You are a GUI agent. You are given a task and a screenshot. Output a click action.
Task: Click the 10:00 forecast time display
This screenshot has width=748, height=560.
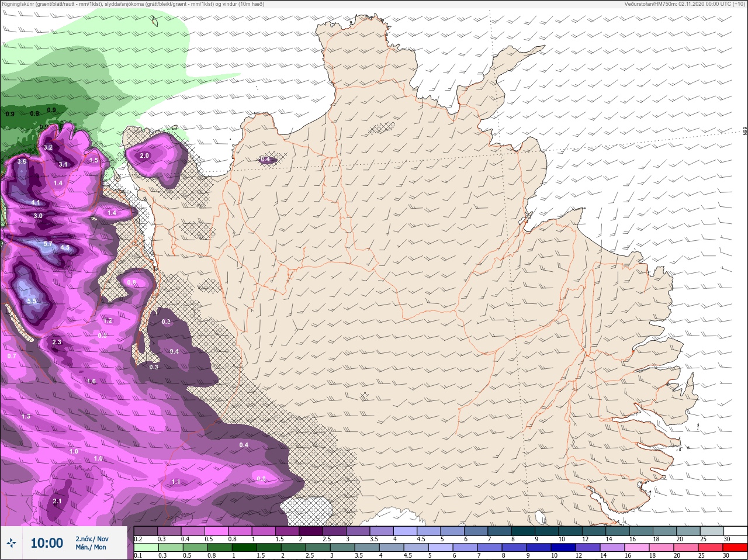pos(47,543)
